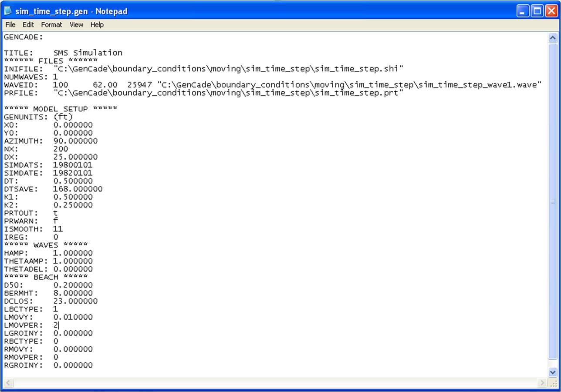Click the PRFILE path ending sim_time_step.prt

(229, 93)
